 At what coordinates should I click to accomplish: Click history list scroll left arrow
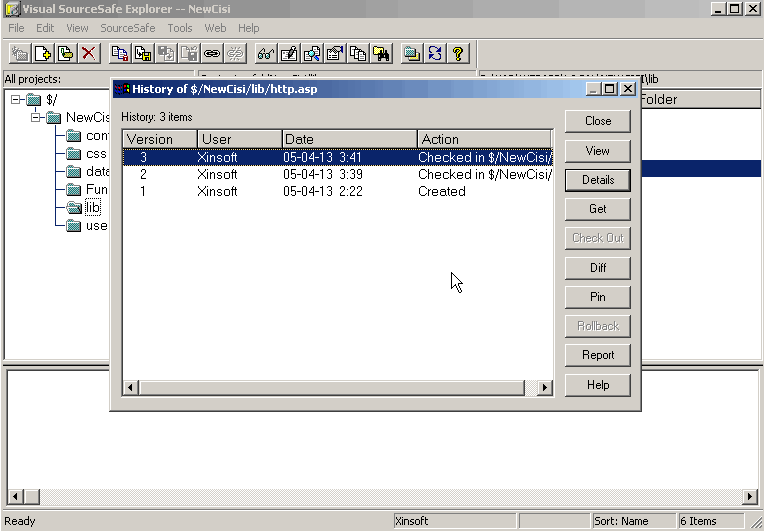click(130, 388)
